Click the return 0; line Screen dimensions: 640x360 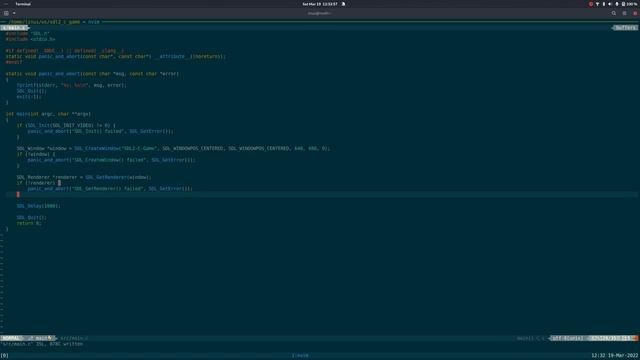tap(29, 223)
